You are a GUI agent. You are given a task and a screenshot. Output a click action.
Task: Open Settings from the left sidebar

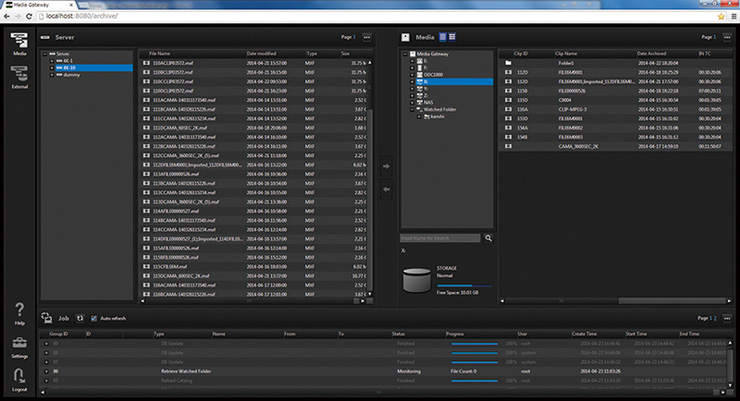(19, 345)
